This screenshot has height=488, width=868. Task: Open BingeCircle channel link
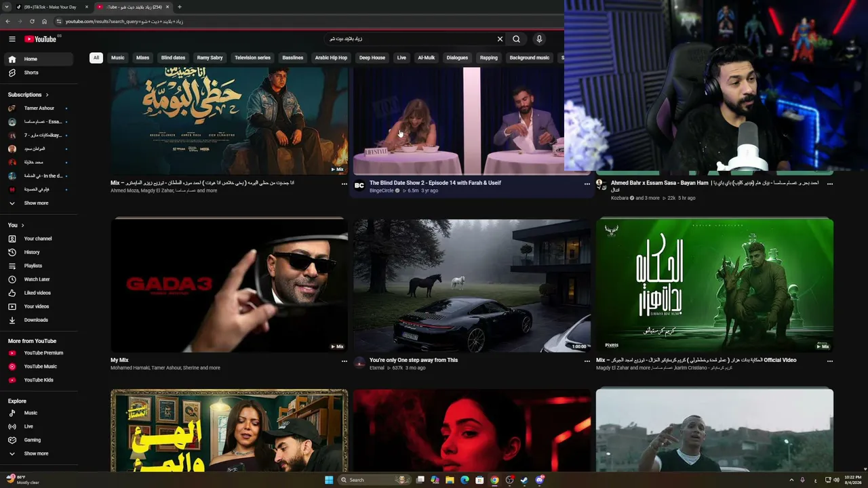tap(381, 190)
